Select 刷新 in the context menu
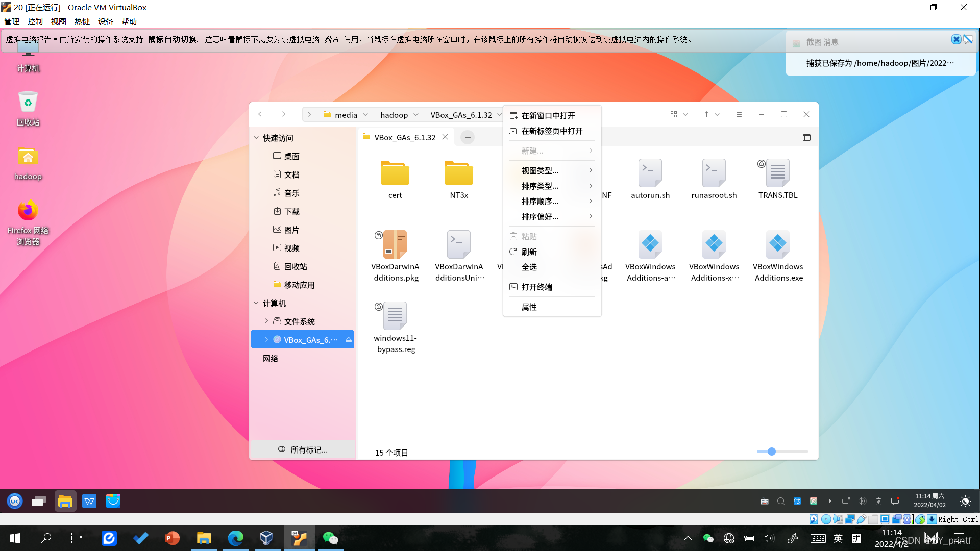 point(529,252)
